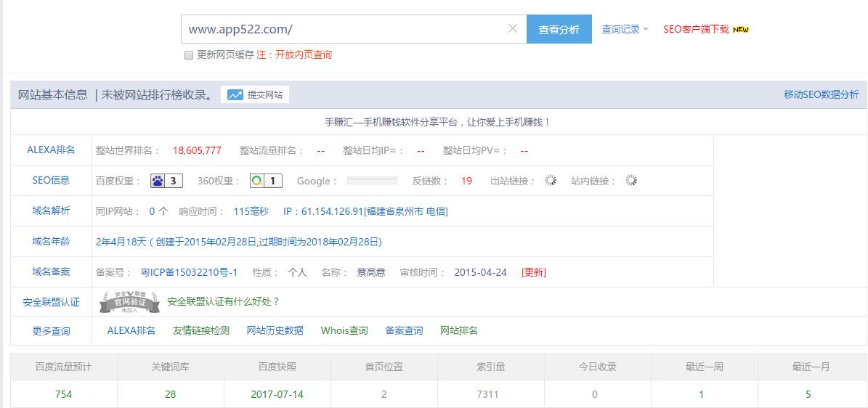Click the ICP record number link
868x408 pixels.
click(189, 273)
